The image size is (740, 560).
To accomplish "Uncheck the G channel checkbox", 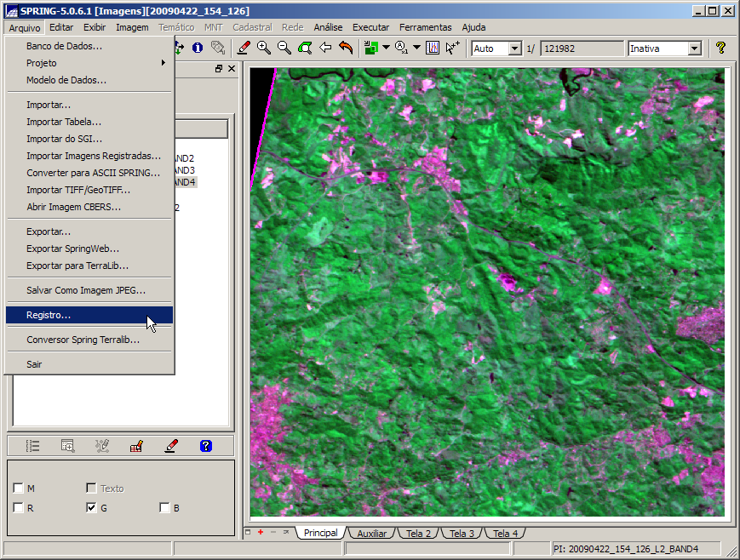I will pos(91,508).
